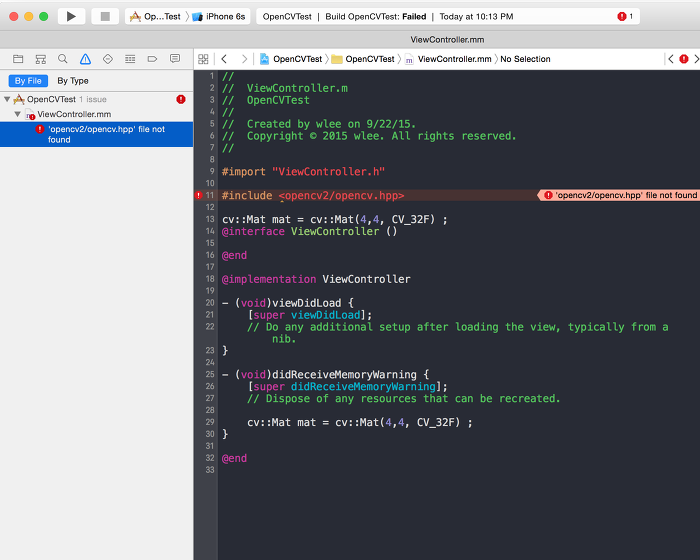The image size is (700, 560).
Task: Go forward to next file in editor
Action: pyautogui.click(x=244, y=59)
